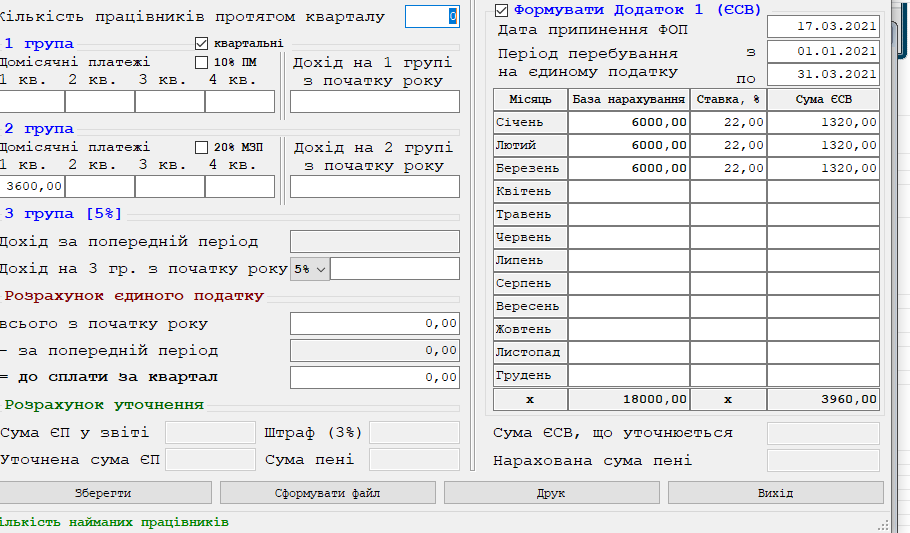The width and height of the screenshot is (910, 533).
Task: Click total base 18000,00 cell
Action: (629, 399)
